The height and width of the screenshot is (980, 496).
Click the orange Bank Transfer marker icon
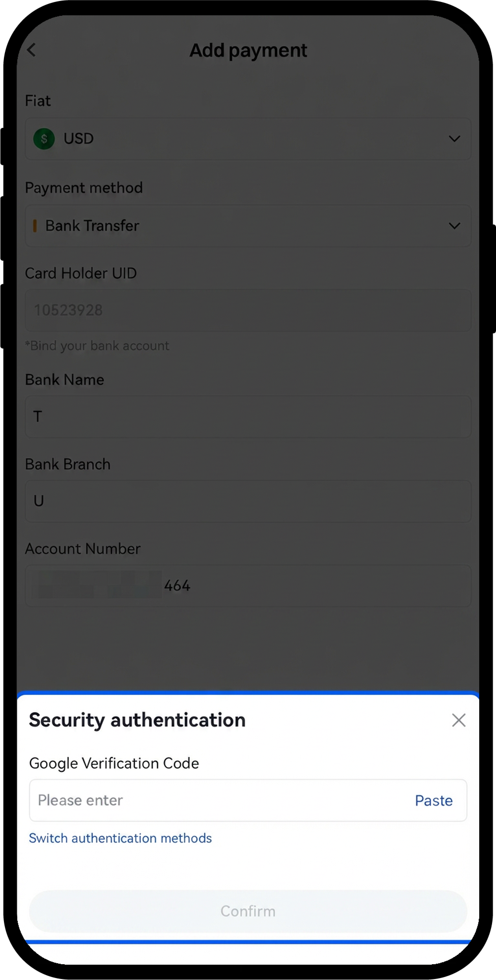[35, 226]
